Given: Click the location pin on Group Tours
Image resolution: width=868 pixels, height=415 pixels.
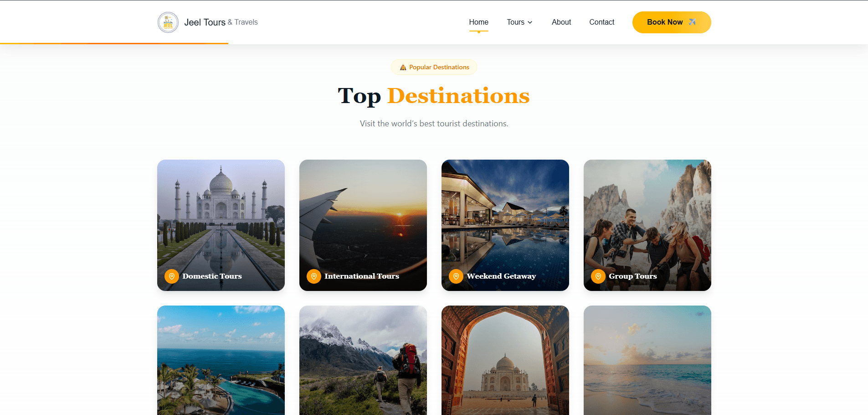Looking at the screenshot, I should (598, 276).
